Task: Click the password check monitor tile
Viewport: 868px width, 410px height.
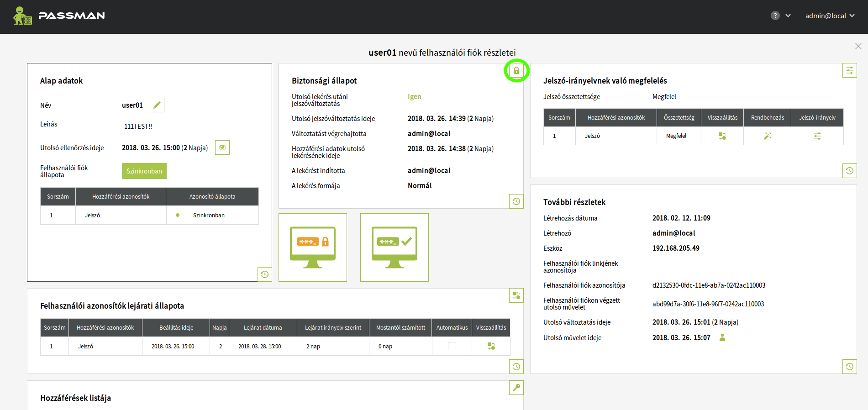Action: pyautogui.click(x=394, y=247)
